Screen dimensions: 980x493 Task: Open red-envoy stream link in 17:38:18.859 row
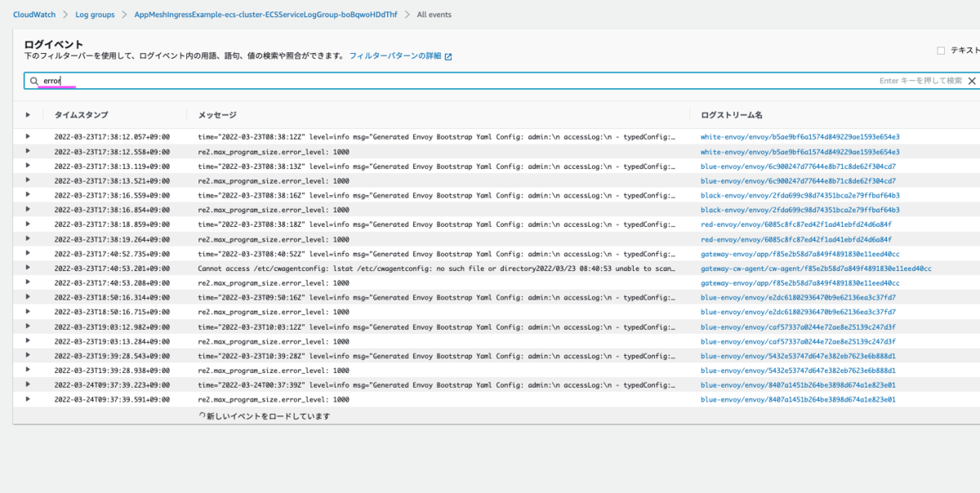pos(796,224)
